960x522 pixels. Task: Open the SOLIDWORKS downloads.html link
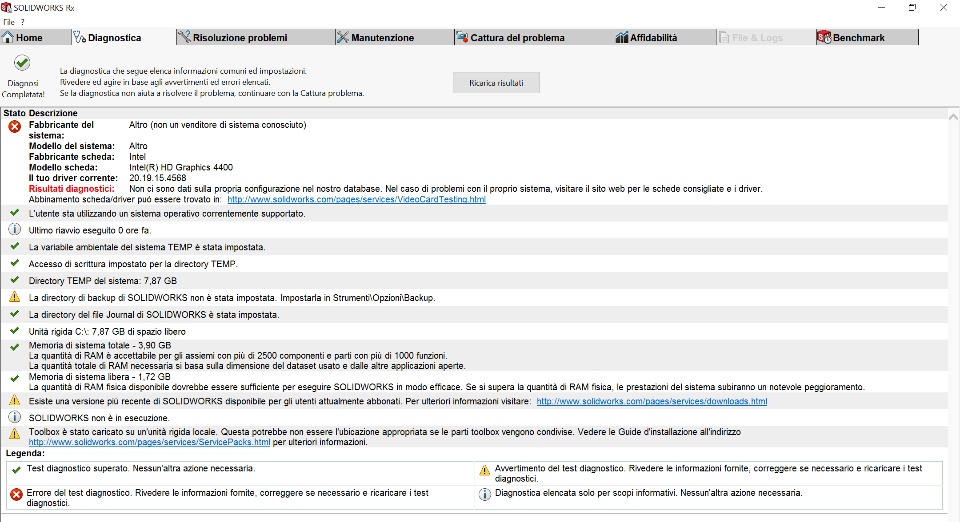click(x=651, y=401)
